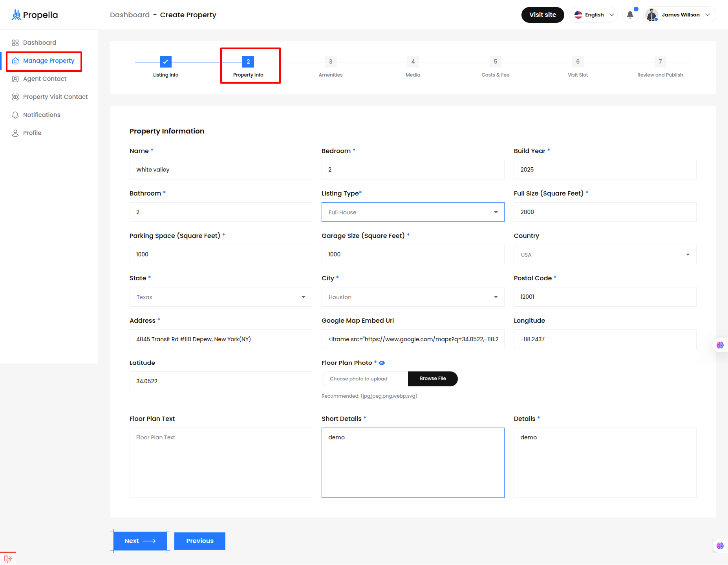Click the Choose photo to upload field
The image size is (728, 565).
pyautogui.click(x=365, y=379)
